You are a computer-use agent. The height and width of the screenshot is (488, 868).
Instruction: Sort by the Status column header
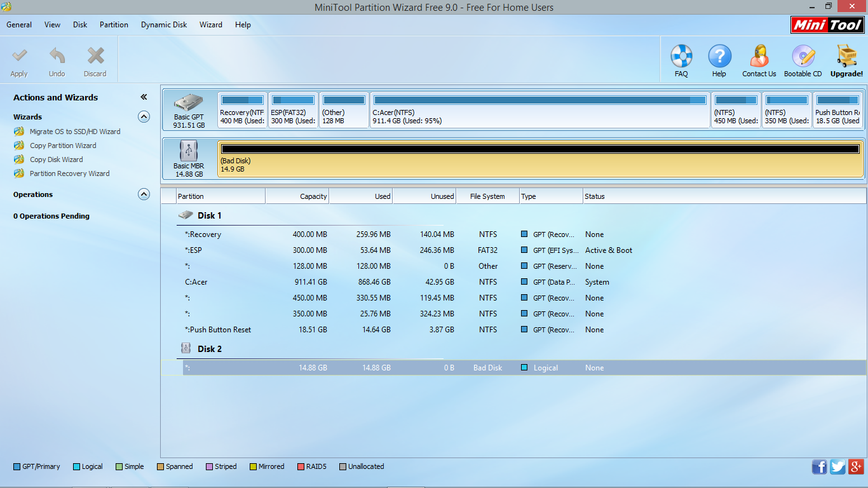724,196
